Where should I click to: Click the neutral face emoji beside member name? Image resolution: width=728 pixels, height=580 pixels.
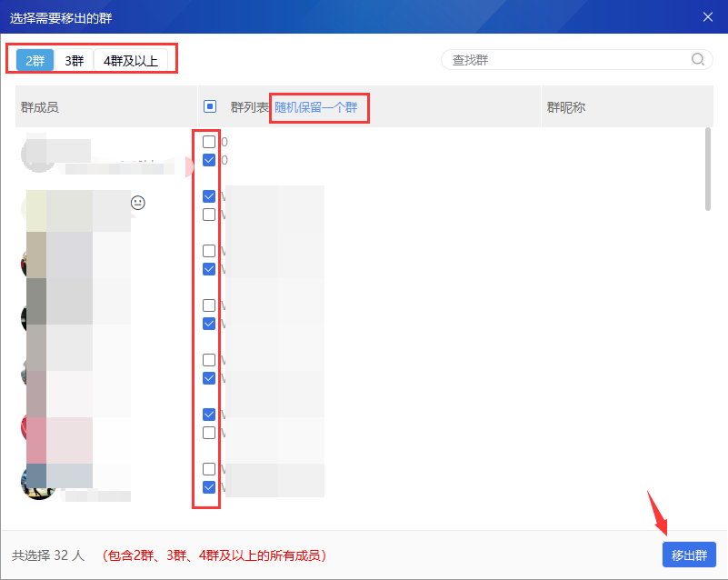(138, 203)
